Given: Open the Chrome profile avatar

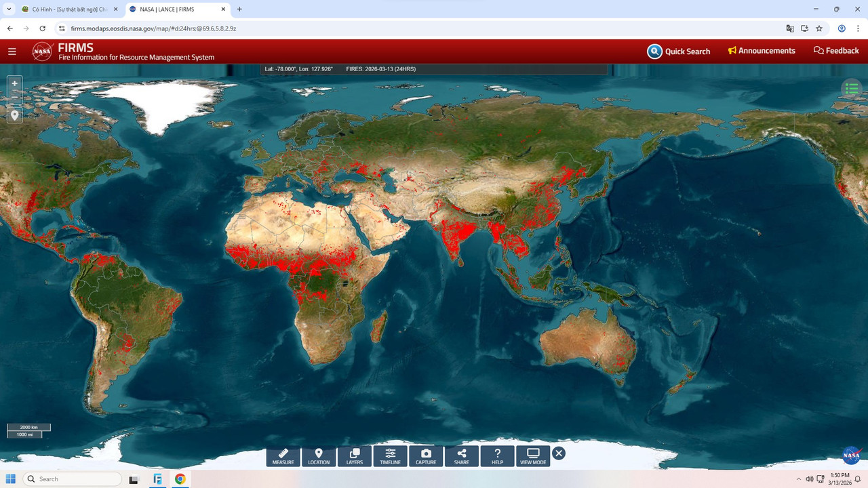Looking at the screenshot, I should 842,28.
